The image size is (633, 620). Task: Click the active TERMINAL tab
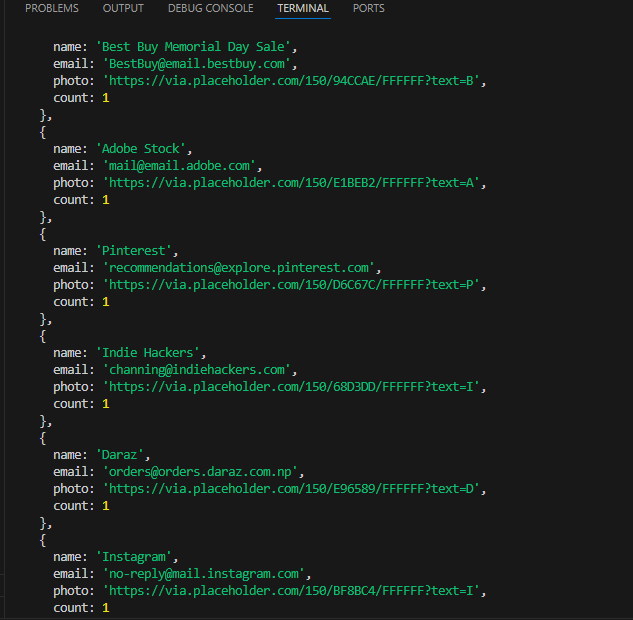point(303,8)
